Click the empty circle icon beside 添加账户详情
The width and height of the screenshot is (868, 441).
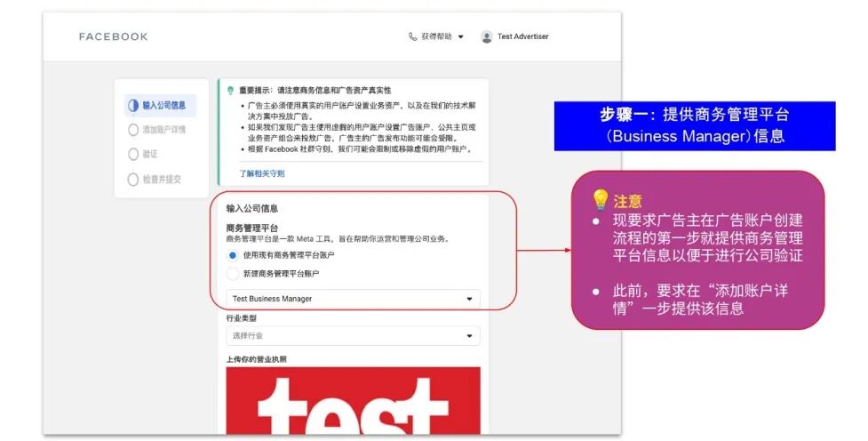pos(133,130)
